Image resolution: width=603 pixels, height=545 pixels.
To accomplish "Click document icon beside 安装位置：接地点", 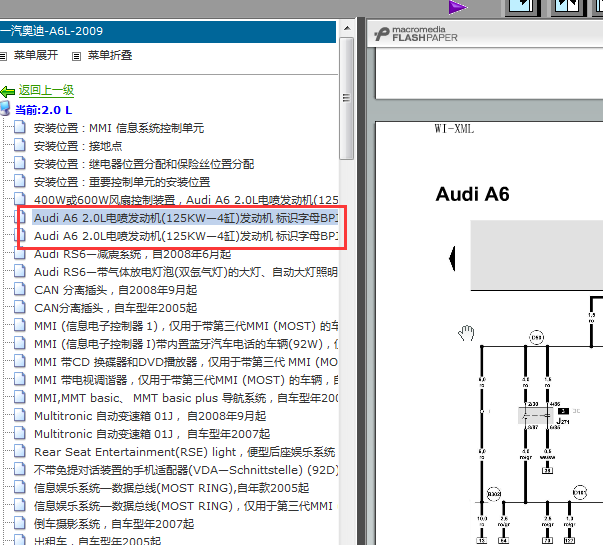I will coord(20,145).
